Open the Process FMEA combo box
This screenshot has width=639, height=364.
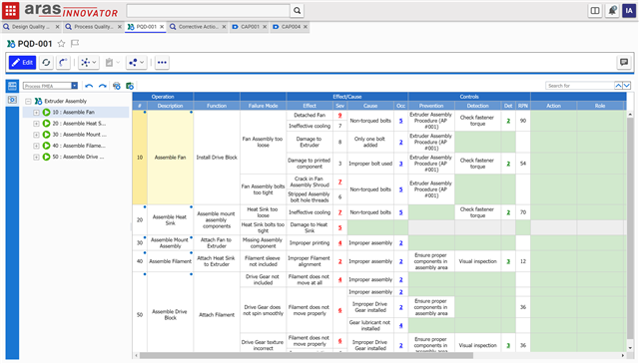pos(50,86)
